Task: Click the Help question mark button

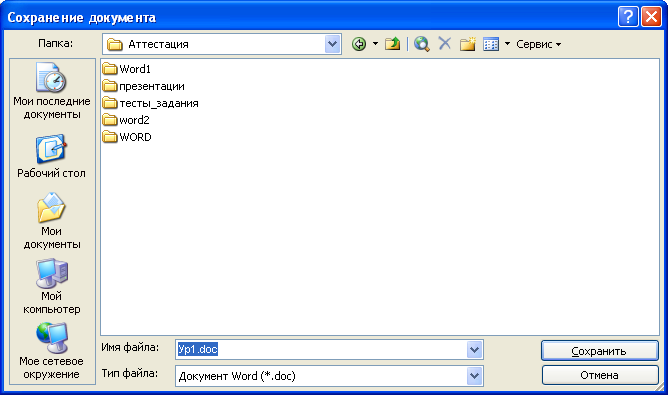Action: click(x=628, y=17)
